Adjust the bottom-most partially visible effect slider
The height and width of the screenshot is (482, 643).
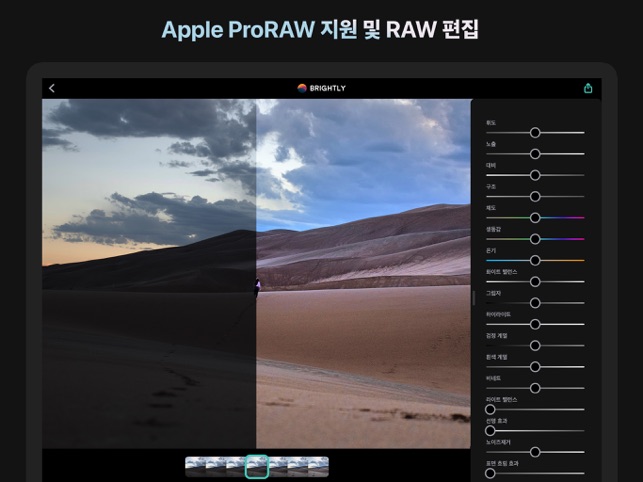click(x=535, y=473)
